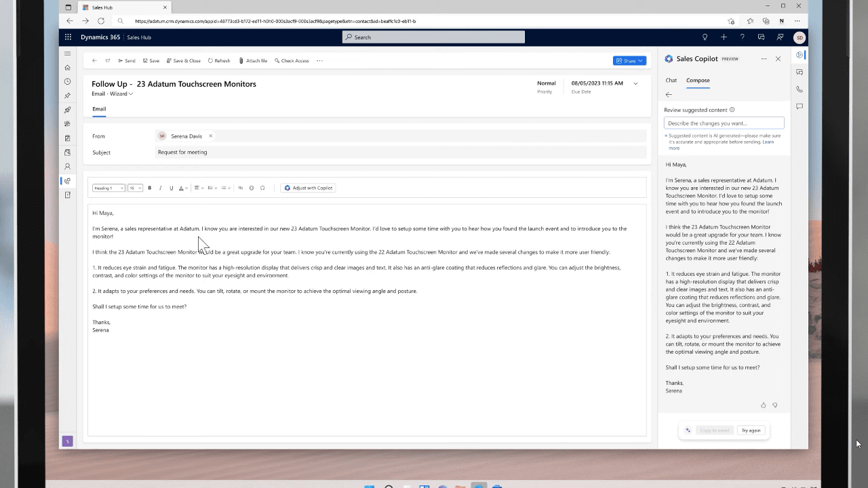The height and width of the screenshot is (488, 868).
Task: Select the Email tab on the form
Action: [x=99, y=108]
